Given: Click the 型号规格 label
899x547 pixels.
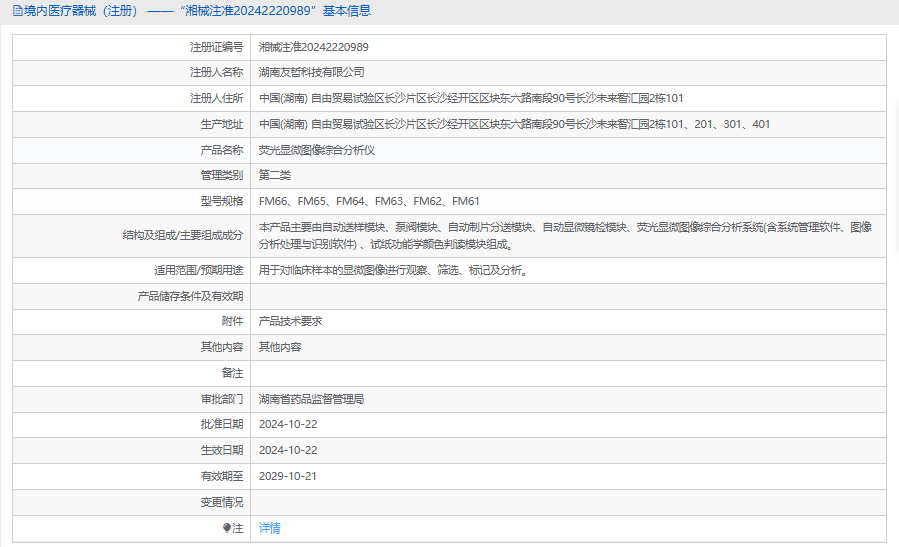Looking at the screenshot, I should click(222, 201).
